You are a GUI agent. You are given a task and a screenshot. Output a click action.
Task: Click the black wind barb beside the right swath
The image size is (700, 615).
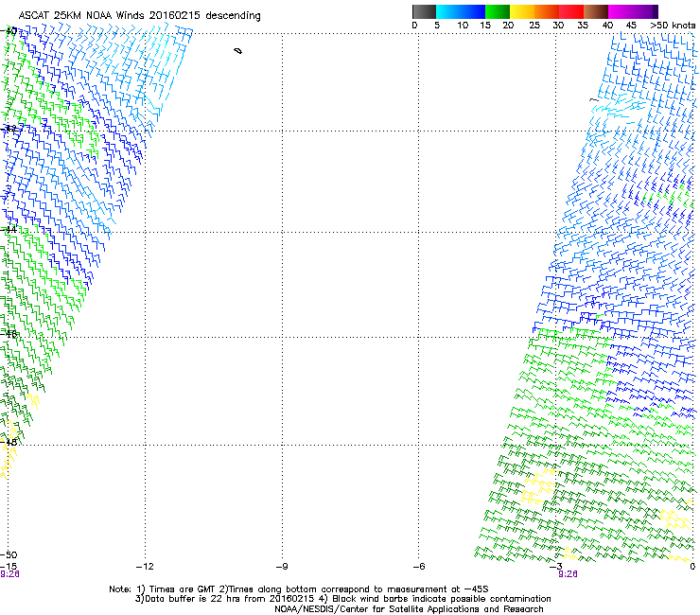pyautogui.click(x=594, y=99)
